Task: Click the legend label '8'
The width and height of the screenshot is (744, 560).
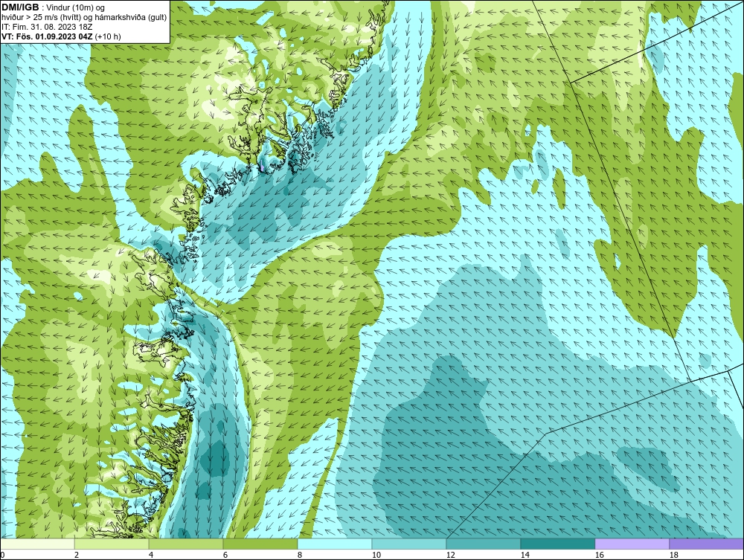Action: click(299, 555)
